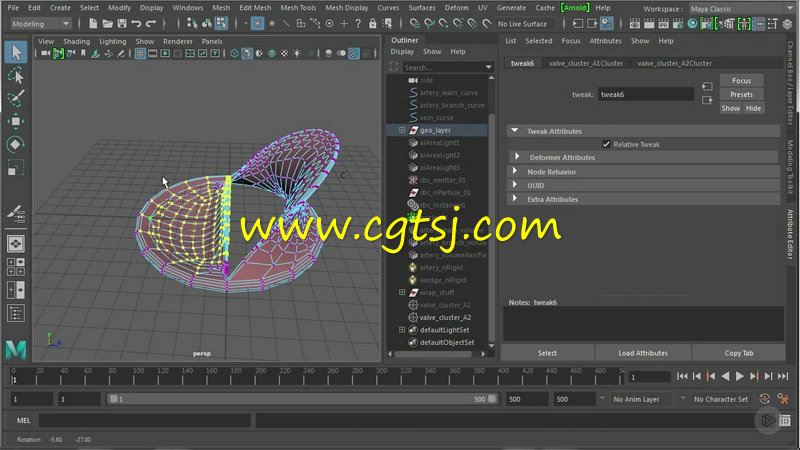Open the viewport Shading menu
This screenshot has width=800, height=450.
76,41
